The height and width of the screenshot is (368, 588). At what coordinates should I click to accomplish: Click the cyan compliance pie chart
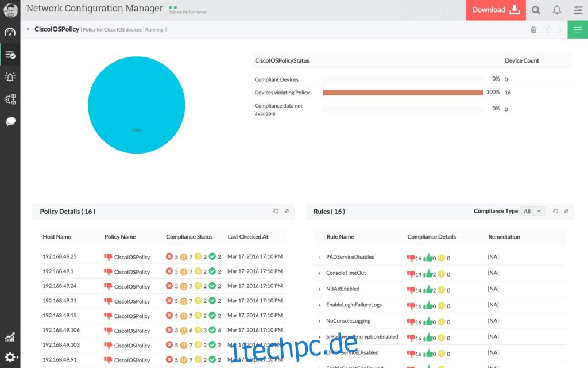(137, 105)
